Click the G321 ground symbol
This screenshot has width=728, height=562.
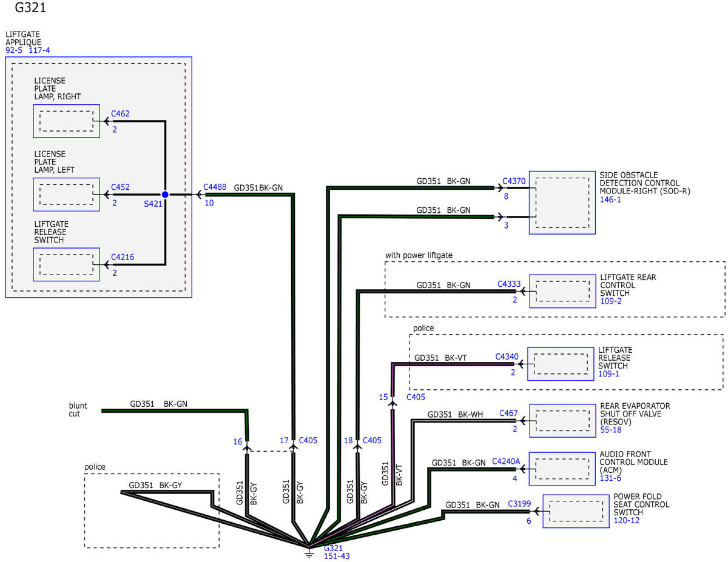[x=309, y=550]
